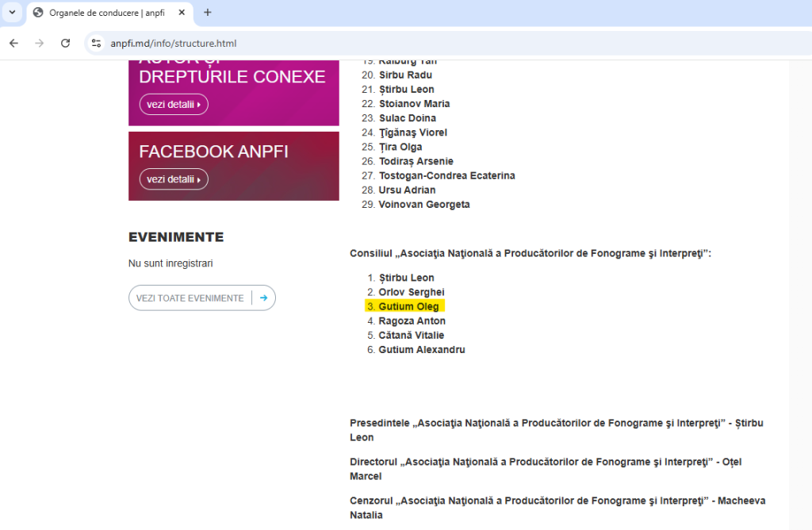The height and width of the screenshot is (530, 812).
Task: Open vezi detalii under Drepturile Conexe
Action: (174, 104)
